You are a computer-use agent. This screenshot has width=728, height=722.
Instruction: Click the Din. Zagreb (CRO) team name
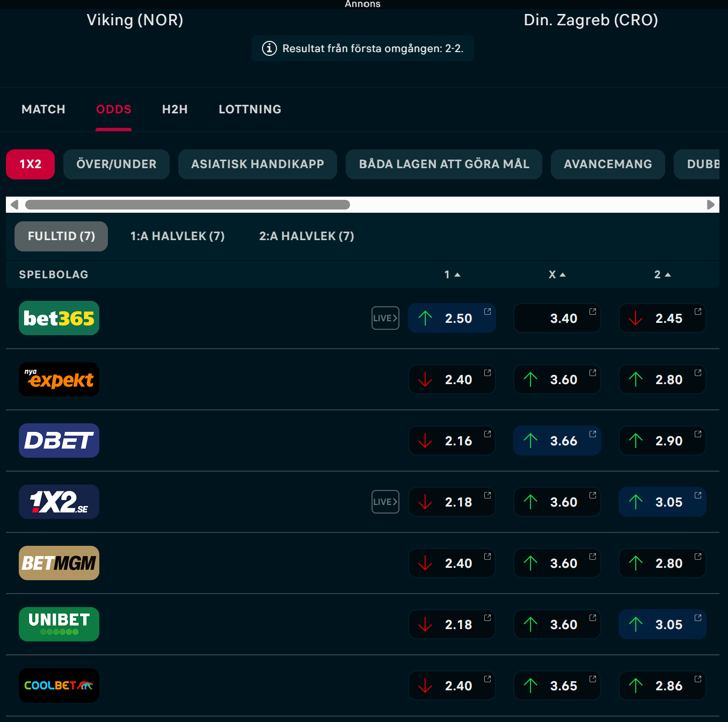(591, 20)
